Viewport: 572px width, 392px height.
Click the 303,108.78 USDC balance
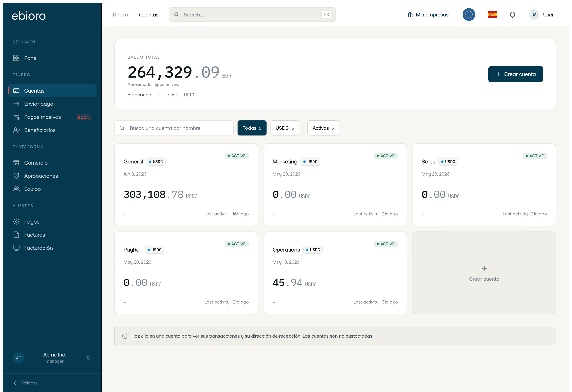pyautogui.click(x=160, y=195)
